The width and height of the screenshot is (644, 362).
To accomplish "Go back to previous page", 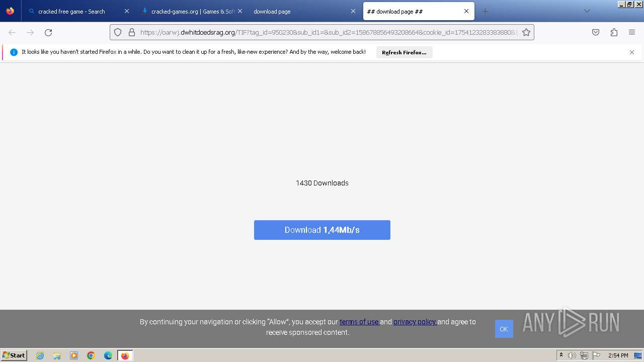I will point(12,33).
